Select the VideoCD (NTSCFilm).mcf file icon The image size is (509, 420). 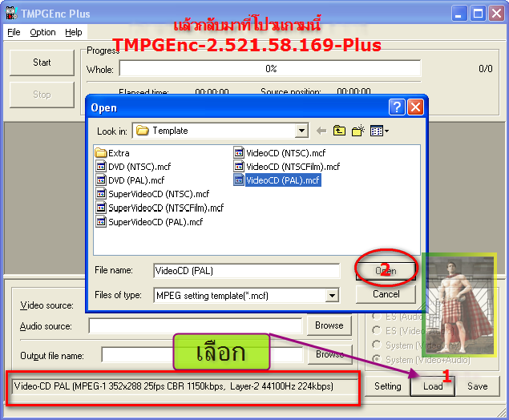(239, 166)
